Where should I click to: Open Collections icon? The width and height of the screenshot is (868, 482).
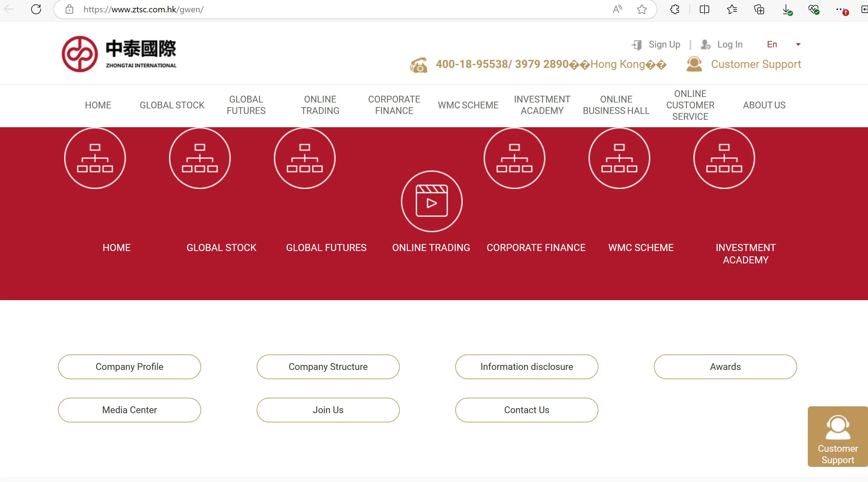759,9
